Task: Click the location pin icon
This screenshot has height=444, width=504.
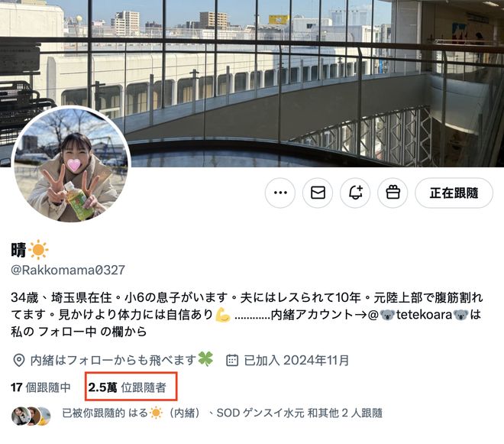Action: [x=19, y=360]
